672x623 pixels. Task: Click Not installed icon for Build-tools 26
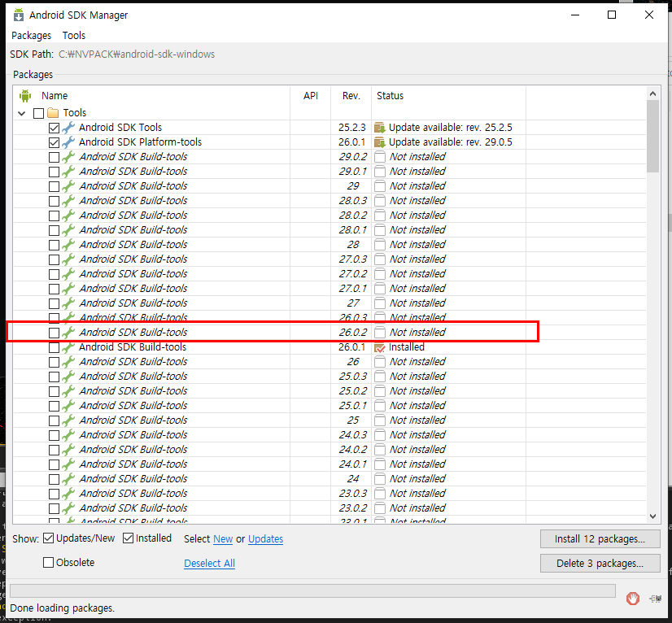point(380,362)
